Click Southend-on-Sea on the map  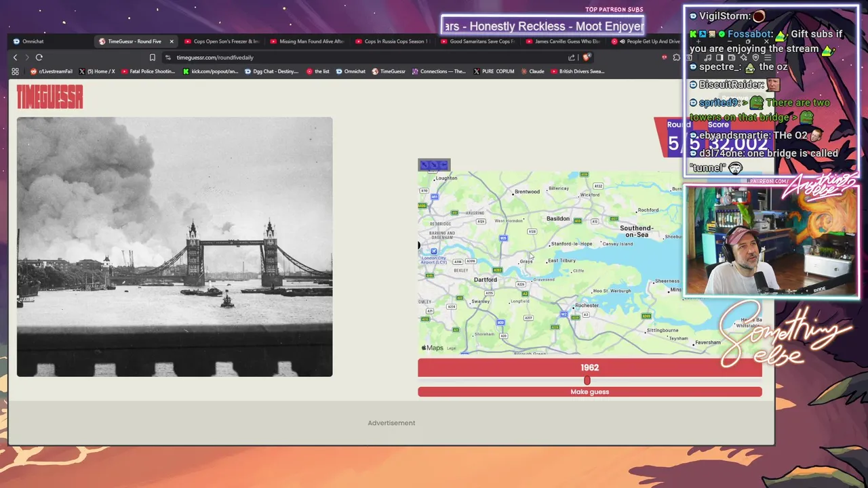coord(636,231)
